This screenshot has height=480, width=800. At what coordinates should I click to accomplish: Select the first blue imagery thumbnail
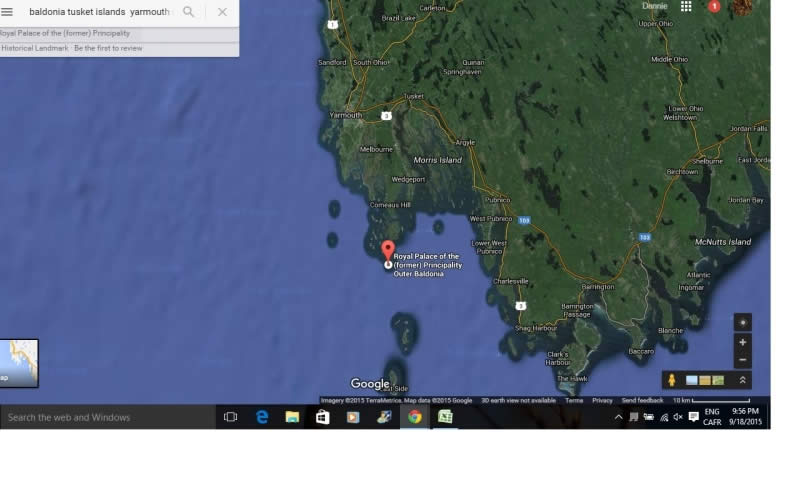point(691,381)
